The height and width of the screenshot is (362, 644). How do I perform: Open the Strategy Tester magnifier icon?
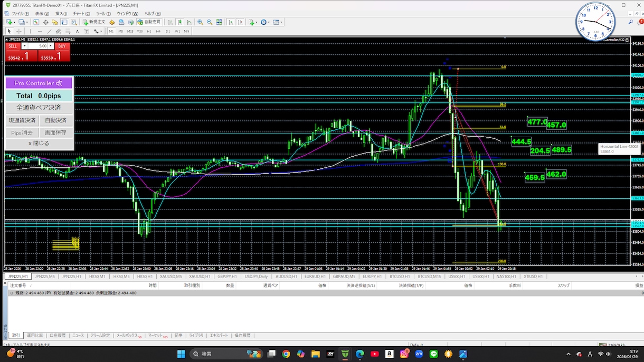(73, 22)
